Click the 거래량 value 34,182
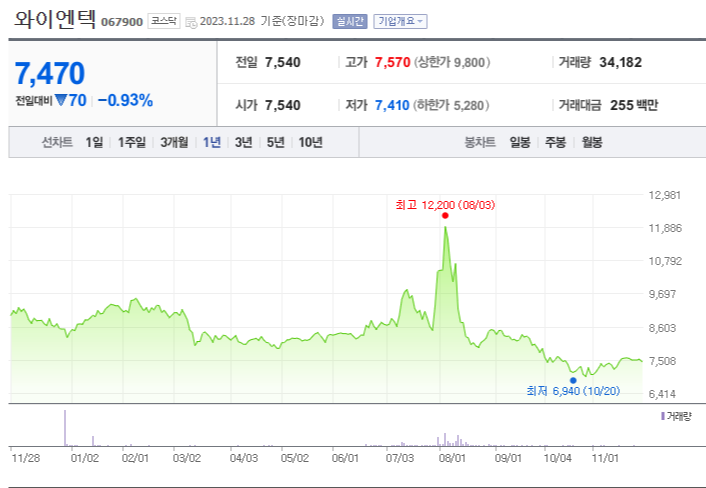 click(x=620, y=62)
